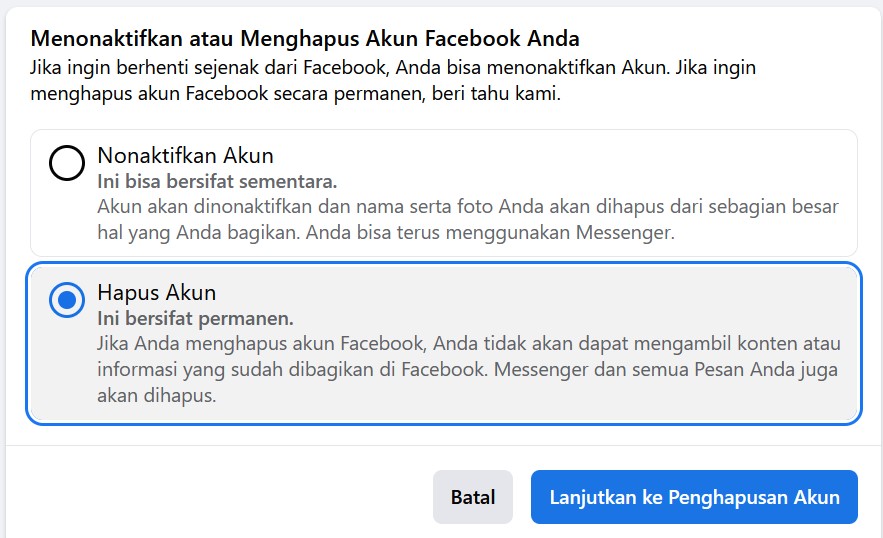Viewport: 883px width, 538px height.
Task: Click the dialog heading Menonaktifkan atau Menghapus Akun
Action: [x=305, y=39]
